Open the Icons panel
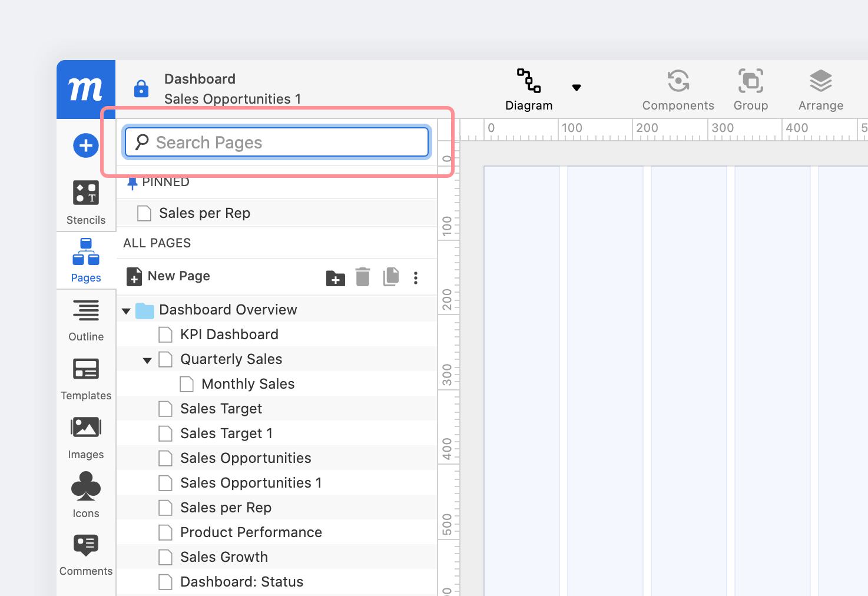The height and width of the screenshot is (596, 868). point(85,494)
